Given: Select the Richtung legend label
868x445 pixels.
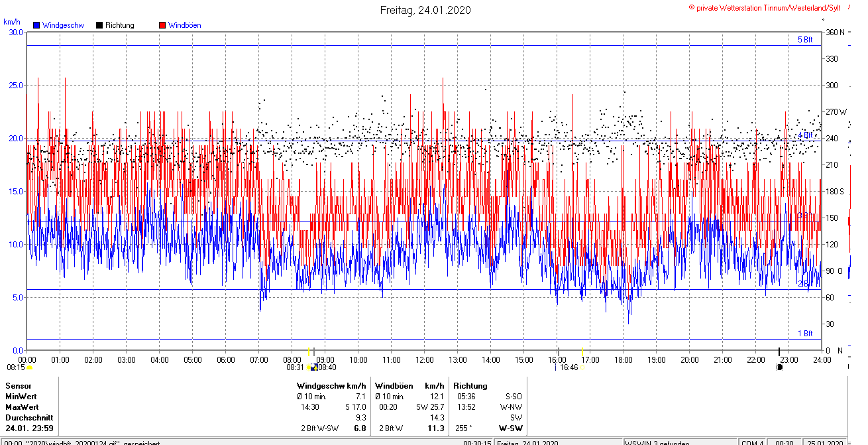Looking at the screenshot, I should [x=120, y=25].
